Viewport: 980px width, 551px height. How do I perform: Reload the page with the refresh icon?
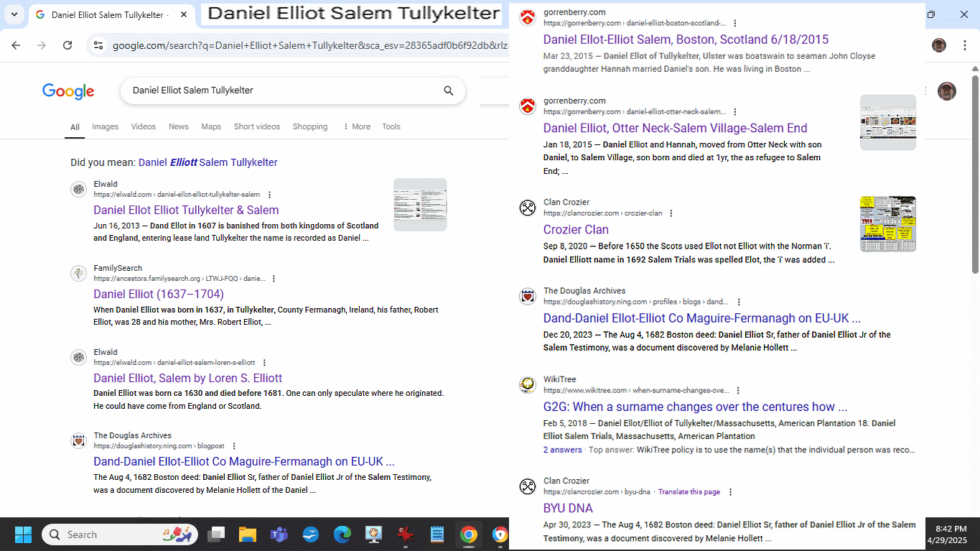[67, 45]
